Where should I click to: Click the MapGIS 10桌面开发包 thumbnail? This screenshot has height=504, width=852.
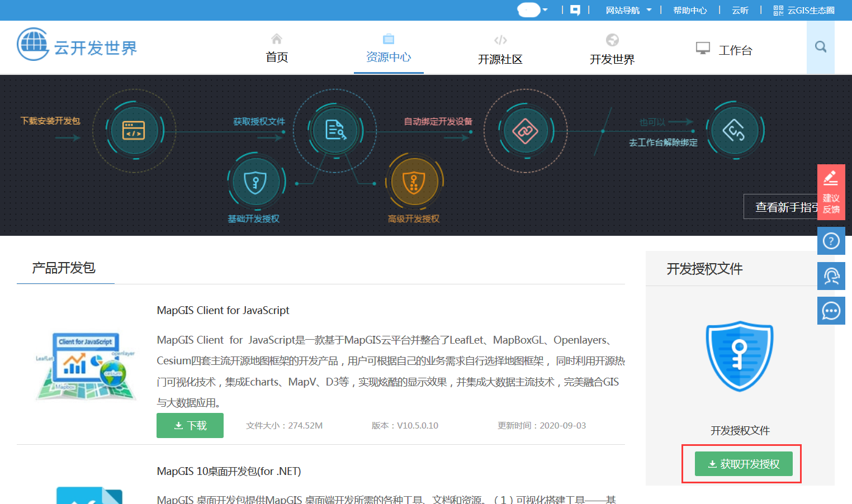pyautogui.click(x=89, y=495)
